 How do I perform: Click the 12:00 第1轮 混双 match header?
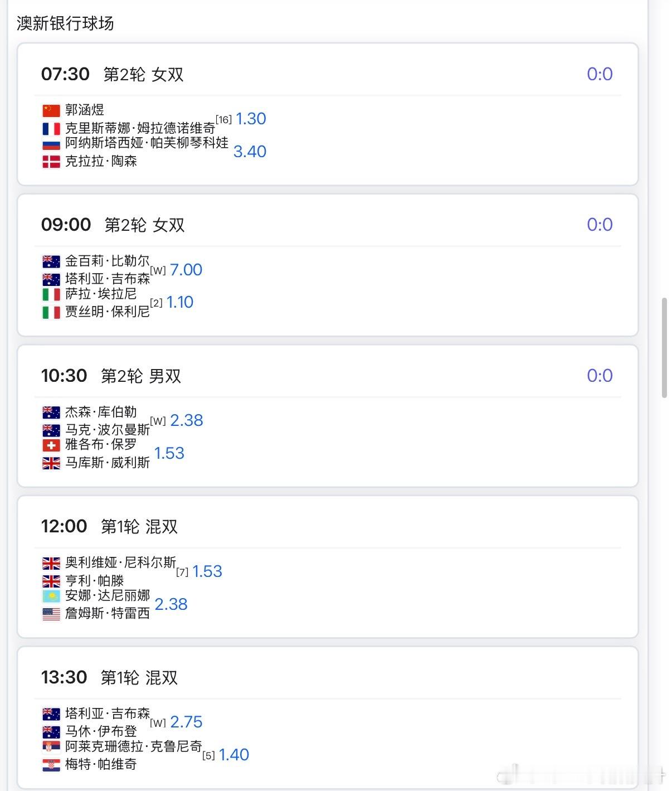click(x=109, y=526)
